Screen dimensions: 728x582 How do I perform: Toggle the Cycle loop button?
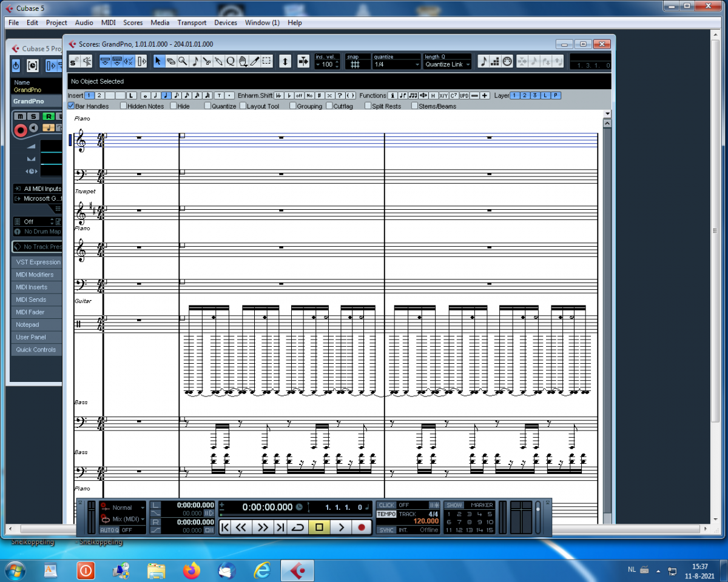[298, 527]
